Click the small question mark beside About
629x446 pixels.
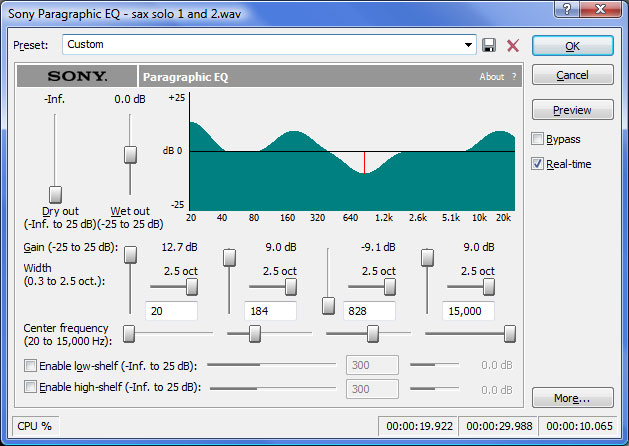tap(514, 76)
